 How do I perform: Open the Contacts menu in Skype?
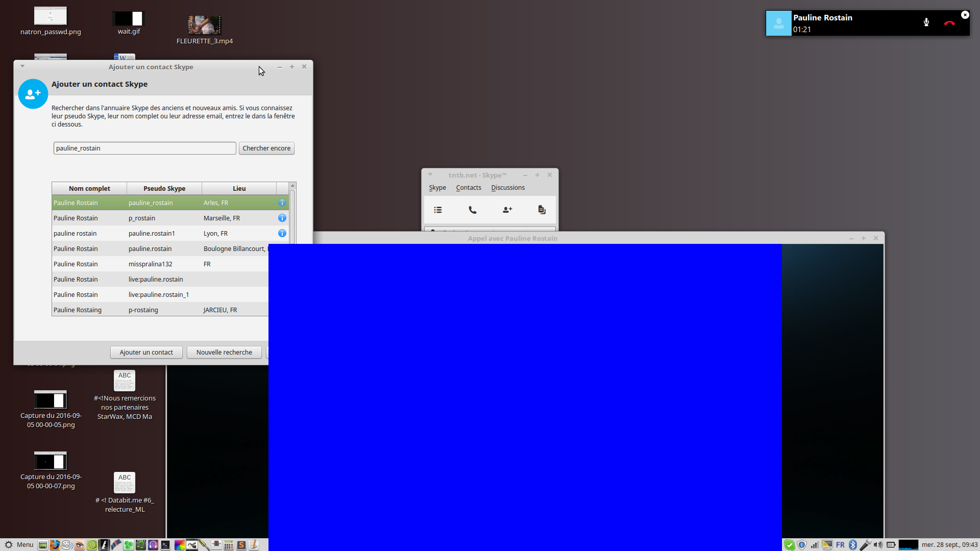[x=468, y=188]
